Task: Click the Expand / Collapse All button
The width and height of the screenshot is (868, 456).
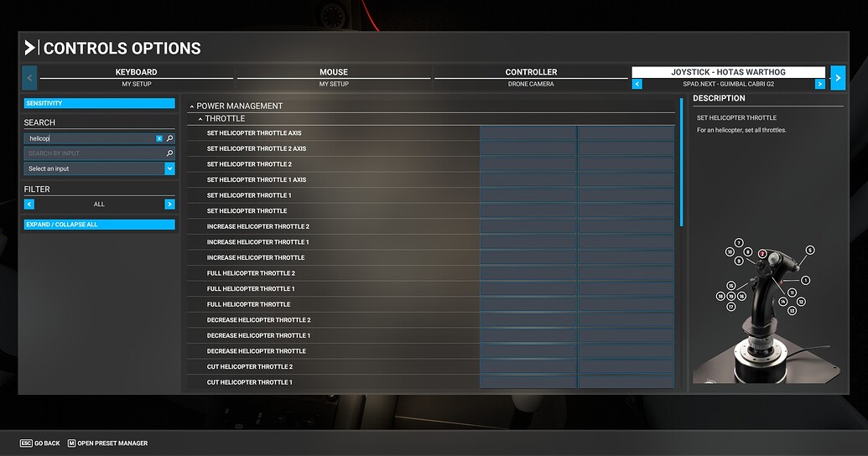Action: tap(99, 225)
